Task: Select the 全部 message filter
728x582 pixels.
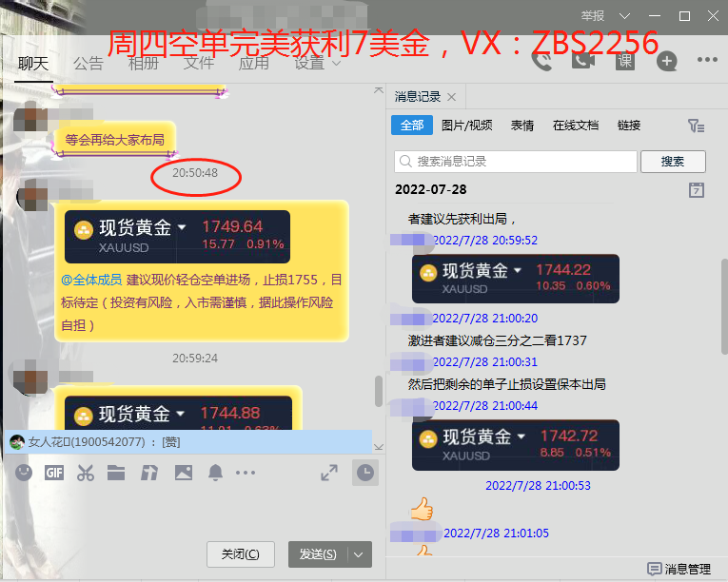Action: tap(411, 126)
